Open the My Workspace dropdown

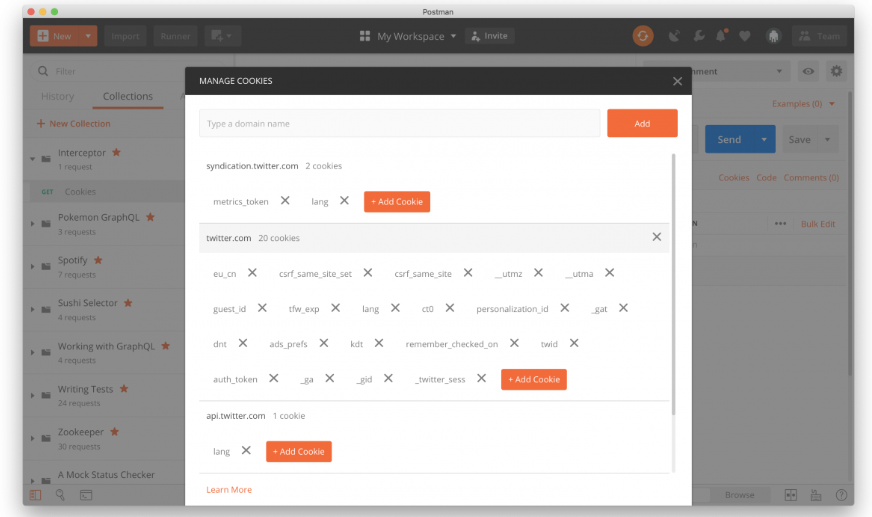[x=408, y=36]
